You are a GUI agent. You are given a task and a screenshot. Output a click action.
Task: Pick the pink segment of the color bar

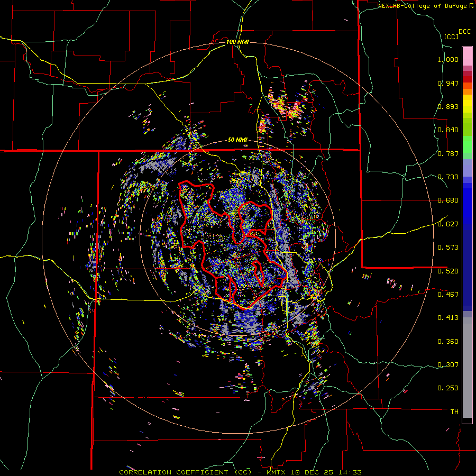coord(467,56)
